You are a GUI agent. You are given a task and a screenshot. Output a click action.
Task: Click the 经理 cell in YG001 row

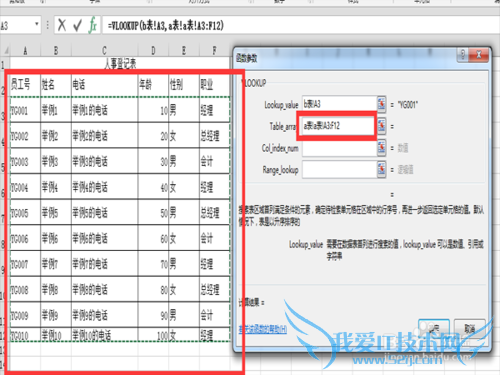pos(214,110)
